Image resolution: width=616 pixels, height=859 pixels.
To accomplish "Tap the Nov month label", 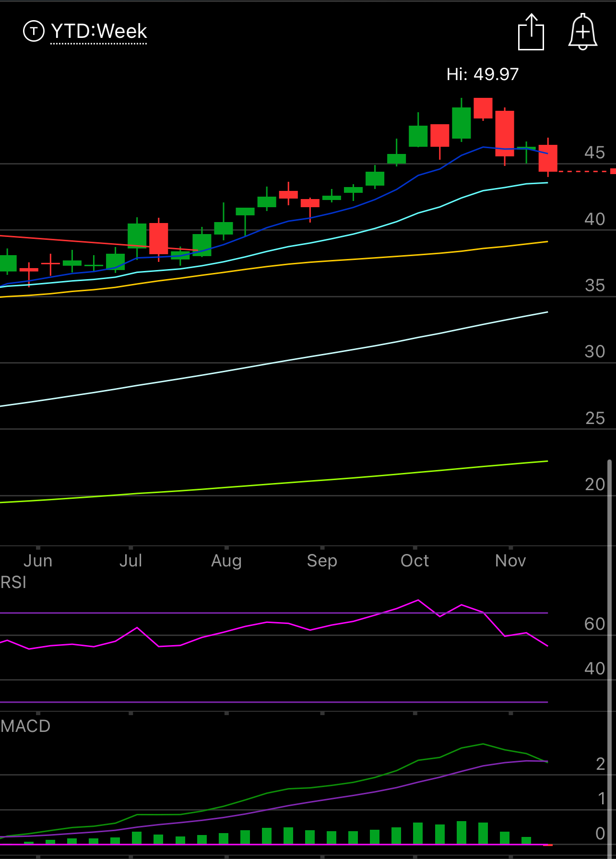I will point(510,561).
